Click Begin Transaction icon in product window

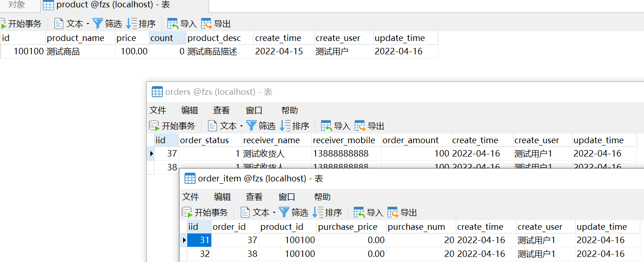pos(2,23)
